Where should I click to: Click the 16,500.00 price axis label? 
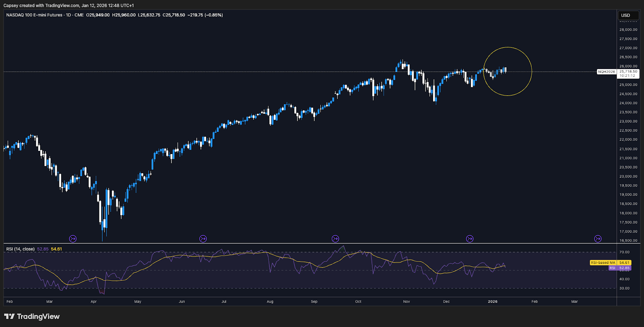tap(628, 241)
